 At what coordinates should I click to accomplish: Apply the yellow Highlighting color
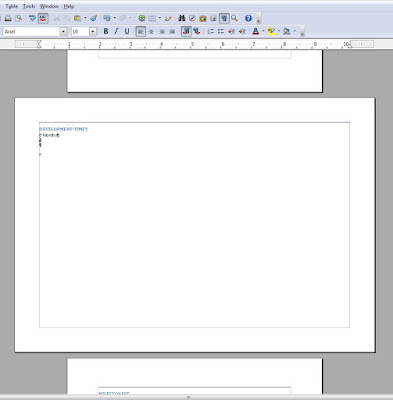(271, 31)
